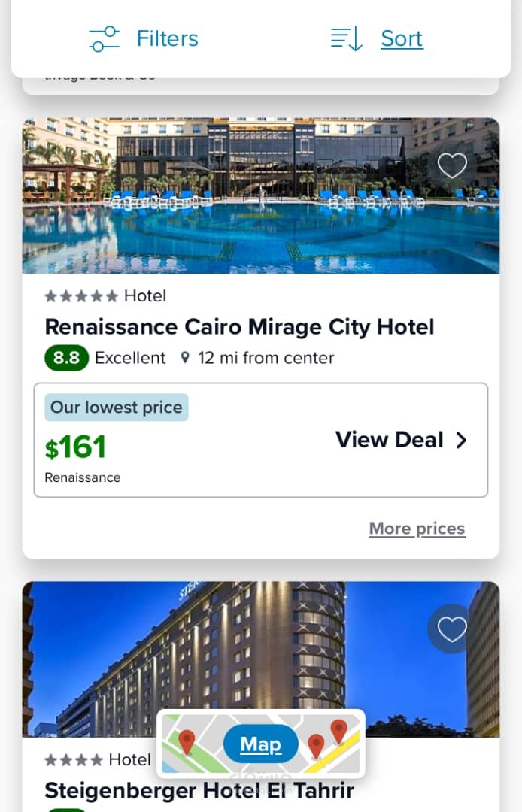
Task: Tap the Sort descending-lines icon
Action: tap(347, 39)
